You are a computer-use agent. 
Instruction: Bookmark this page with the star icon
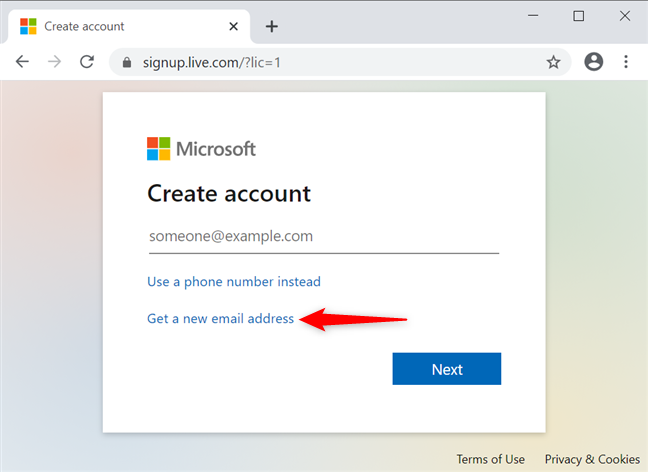(x=553, y=62)
